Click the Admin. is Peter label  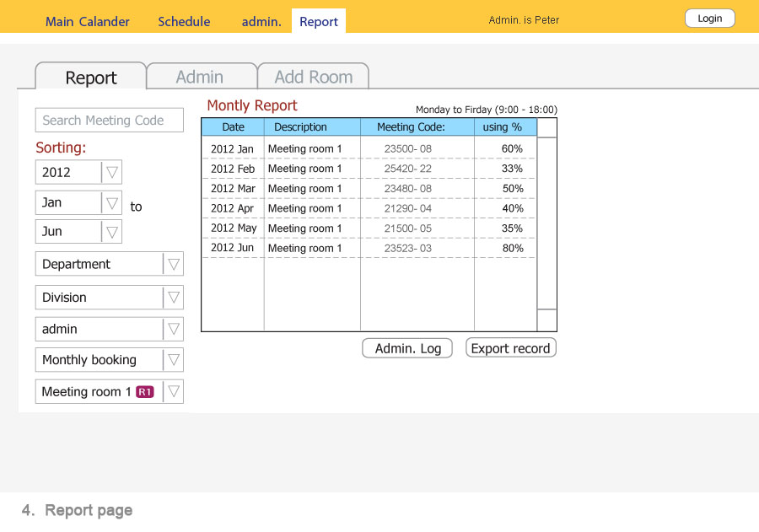[524, 20]
